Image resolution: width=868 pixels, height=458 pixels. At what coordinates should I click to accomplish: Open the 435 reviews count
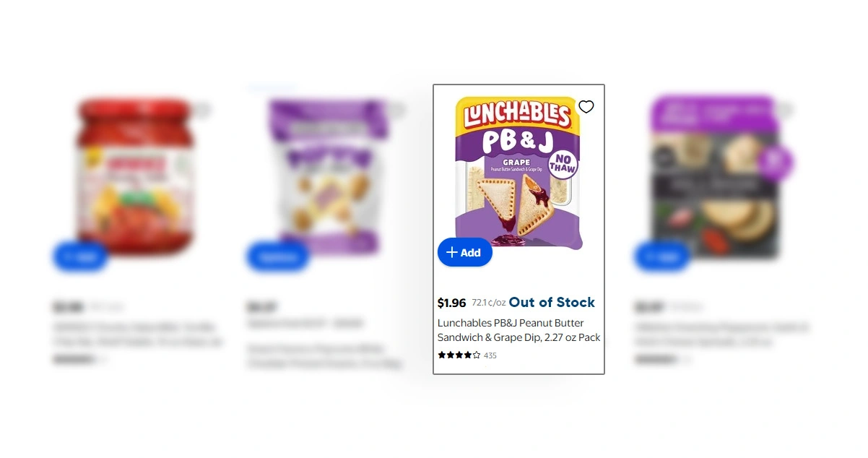[x=490, y=355]
